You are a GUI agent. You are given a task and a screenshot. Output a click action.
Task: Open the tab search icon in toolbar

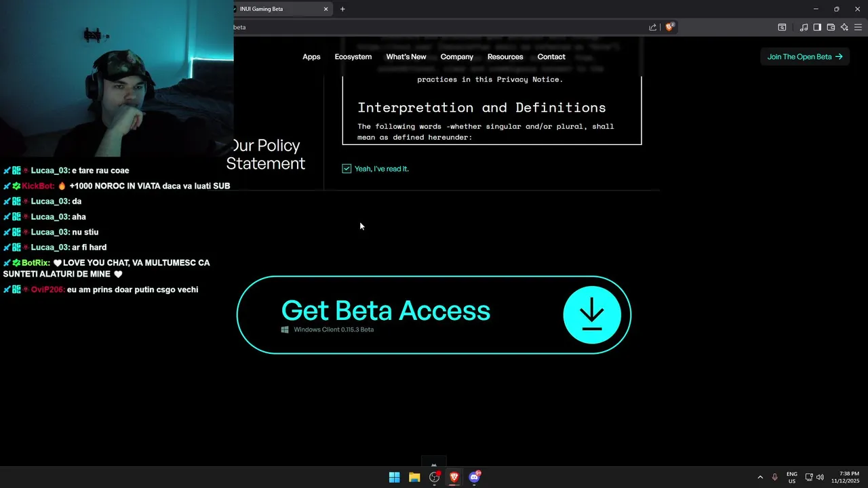pyautogui.click(x=782, y=27)
